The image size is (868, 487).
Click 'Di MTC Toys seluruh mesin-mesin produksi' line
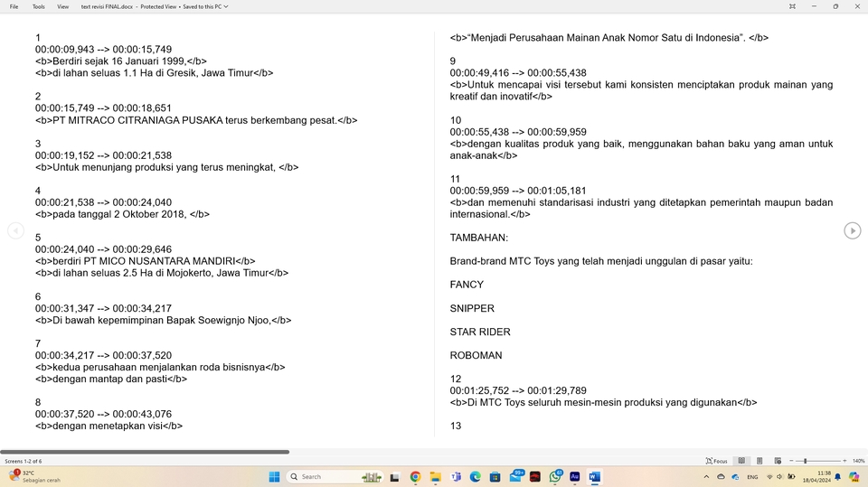coord(603,402)
